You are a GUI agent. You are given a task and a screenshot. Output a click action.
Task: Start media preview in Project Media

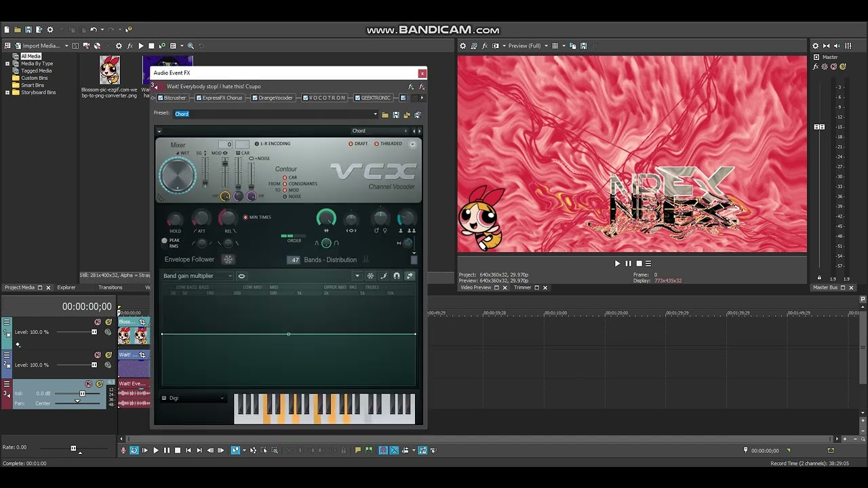[x=140, y=46]
